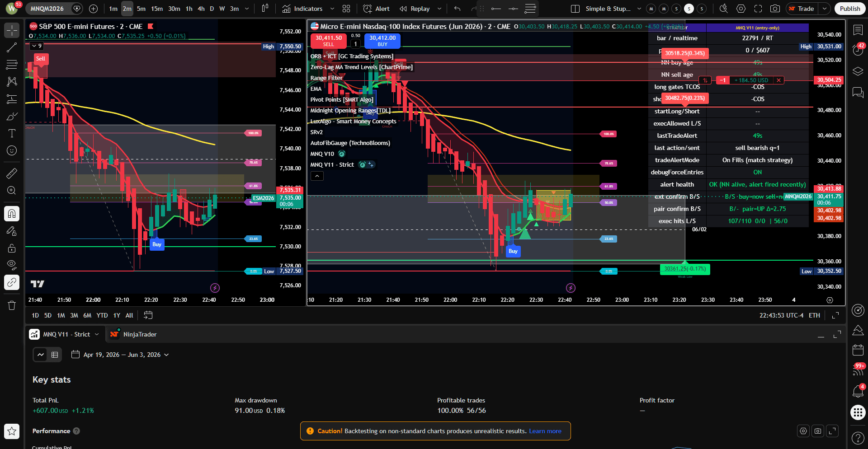Expand the collapsed 9 indicators on ES chart
868x449 pixels.
36,46
